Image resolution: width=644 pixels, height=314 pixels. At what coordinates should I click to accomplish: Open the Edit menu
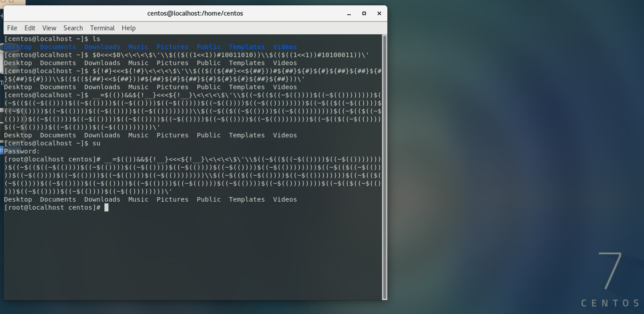[x=29, y=28]
